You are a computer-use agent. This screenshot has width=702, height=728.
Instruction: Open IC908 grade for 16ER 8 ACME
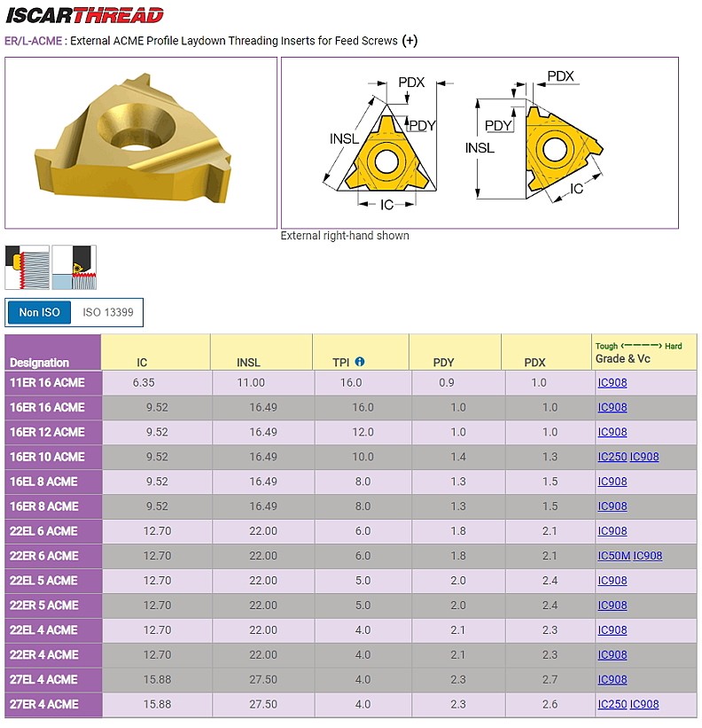[x=612, y=506]
